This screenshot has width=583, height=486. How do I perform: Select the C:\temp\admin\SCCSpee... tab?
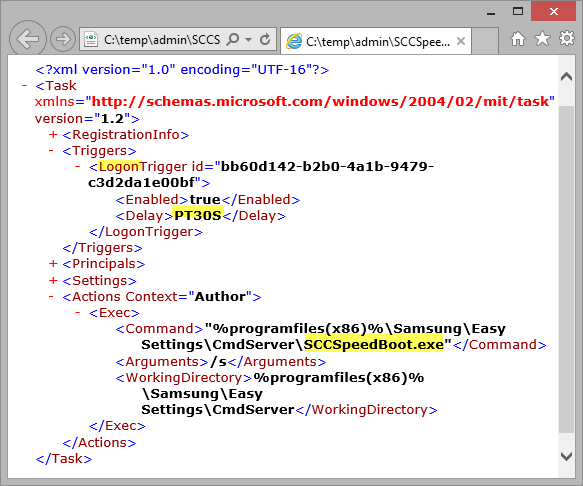coord(376,41)
